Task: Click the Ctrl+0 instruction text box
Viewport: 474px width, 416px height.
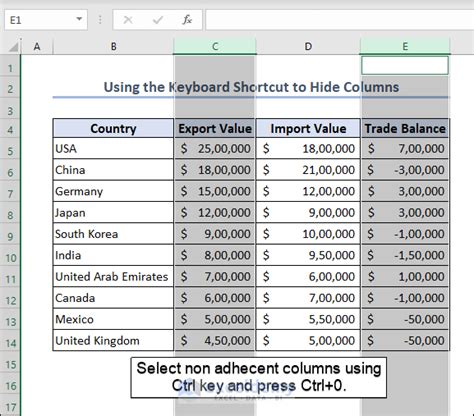Action: (259, 377)
